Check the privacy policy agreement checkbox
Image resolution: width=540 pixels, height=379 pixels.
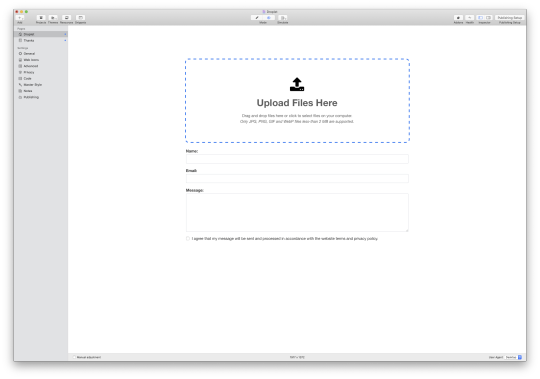pos(188,238)
